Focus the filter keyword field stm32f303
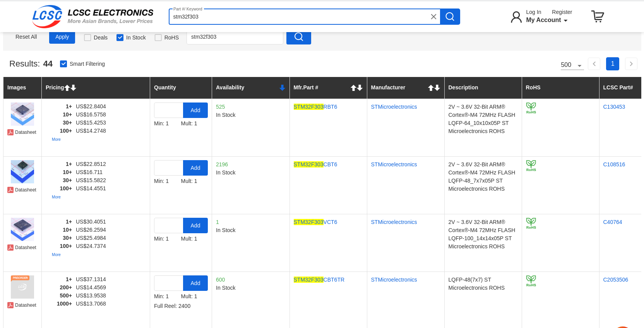The image size is (644, 328). 235,37
